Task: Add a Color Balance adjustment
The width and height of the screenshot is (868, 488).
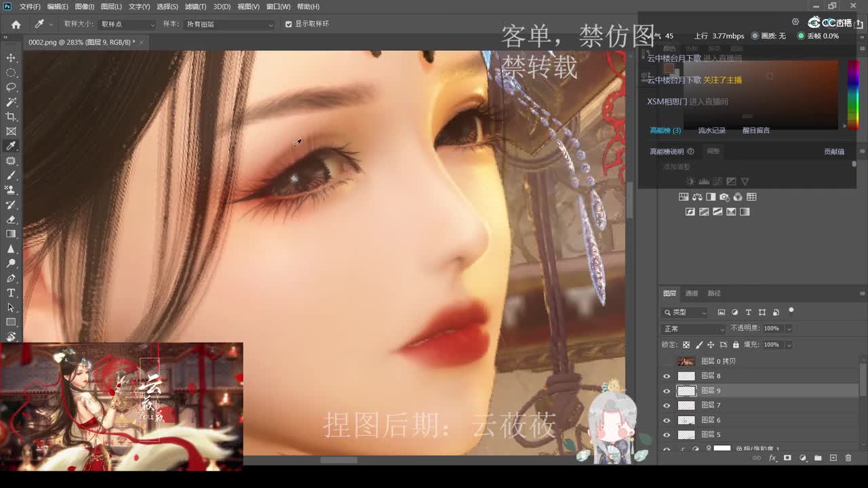Action: coord(697,197)
